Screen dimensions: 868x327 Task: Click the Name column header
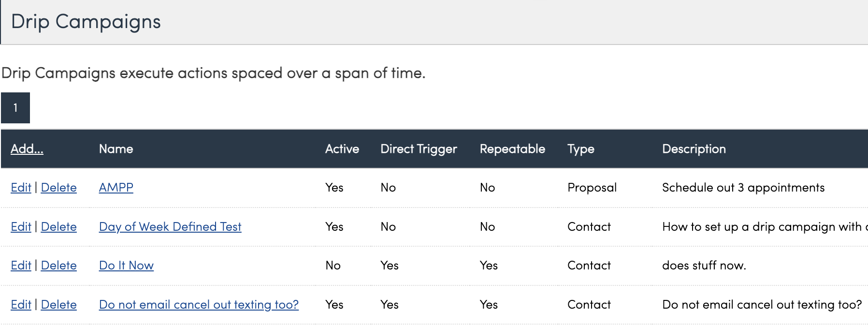pos(116,149)
